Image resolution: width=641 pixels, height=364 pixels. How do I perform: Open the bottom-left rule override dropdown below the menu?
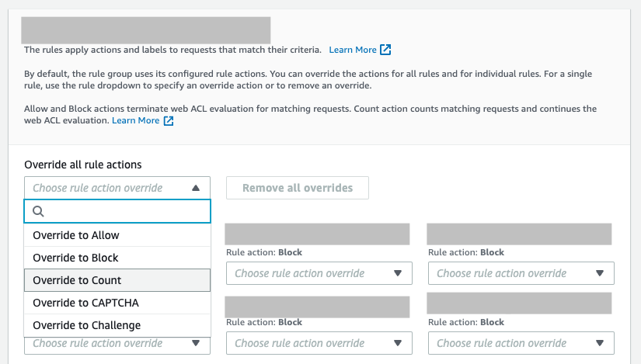click(x=117, y=345)
